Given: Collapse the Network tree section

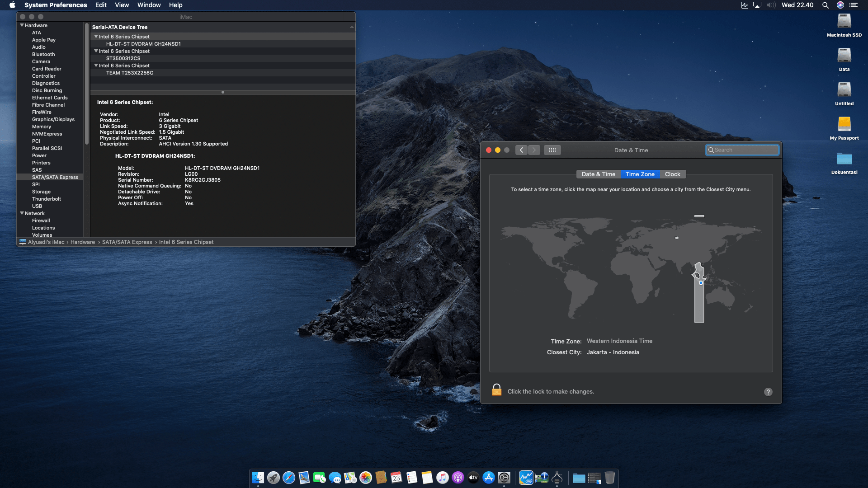Looking at the screenshot, I should [x=22, y=213].
